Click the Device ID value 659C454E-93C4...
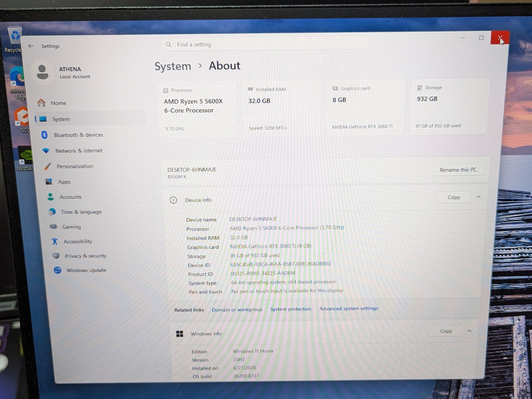 (281, 264)
